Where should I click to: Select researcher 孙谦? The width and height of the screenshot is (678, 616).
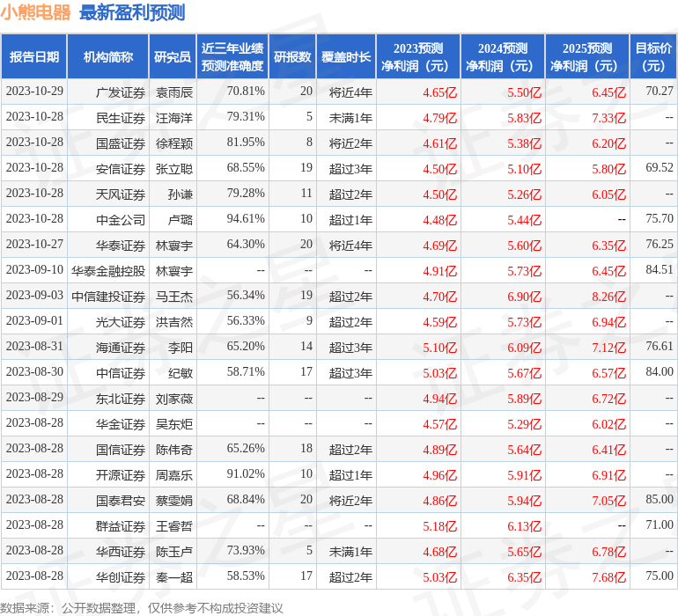click(x=181, y=194)
